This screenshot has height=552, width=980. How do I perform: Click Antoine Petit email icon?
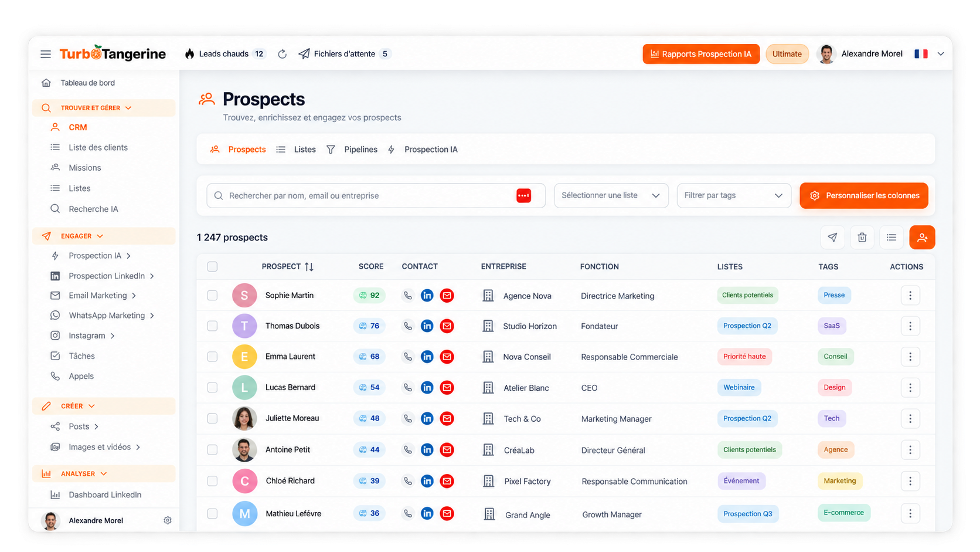(x=447, y=450)
